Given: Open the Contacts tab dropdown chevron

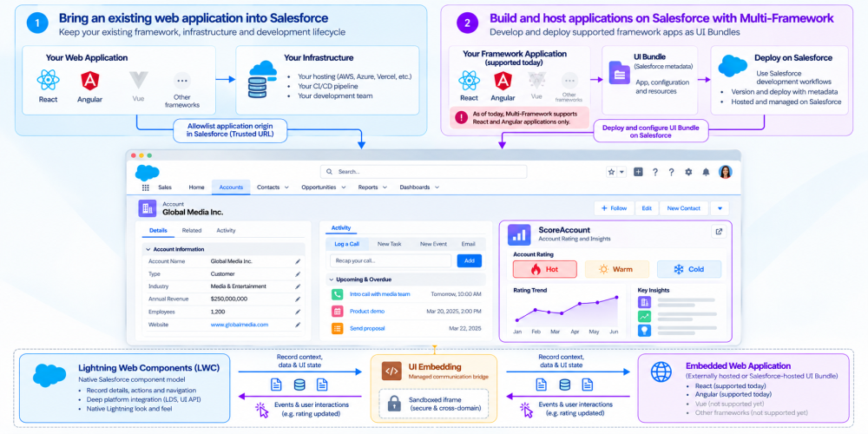Looking at the screenshot, I should [286, 187].
